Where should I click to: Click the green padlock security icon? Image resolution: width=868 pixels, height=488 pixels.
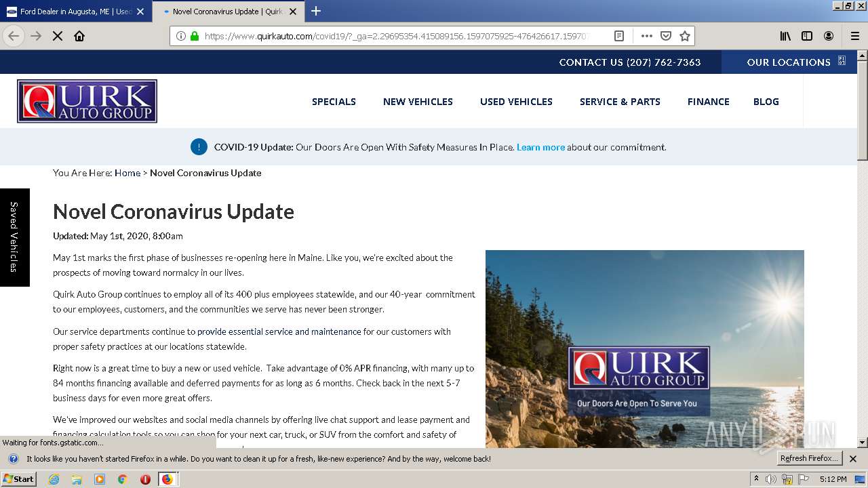pyautogui.click(x=195, y=36)
